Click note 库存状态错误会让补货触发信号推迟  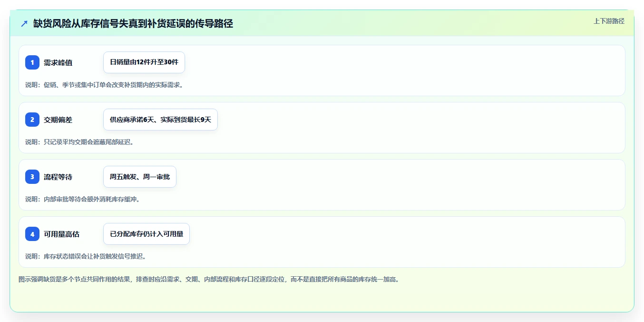click(86, 256)
